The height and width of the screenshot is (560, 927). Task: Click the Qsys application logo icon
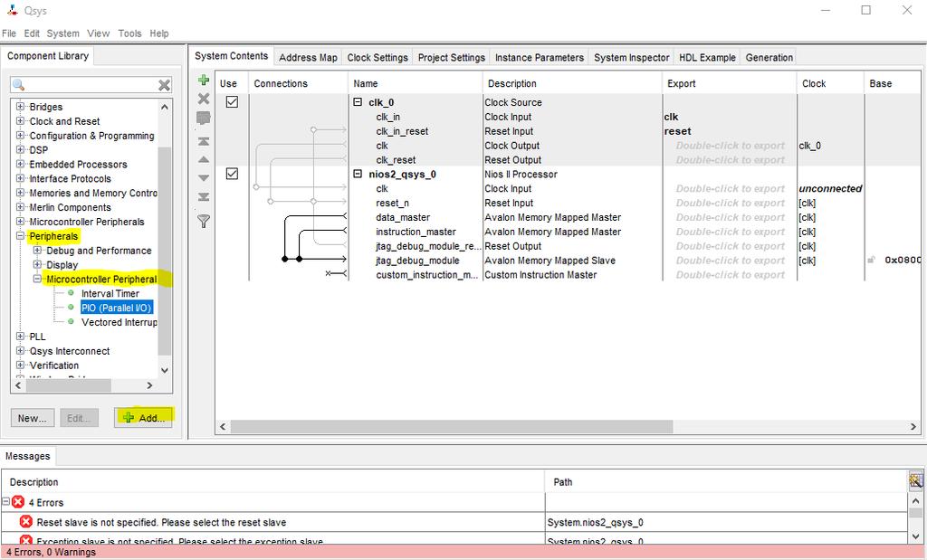tap(12, 10)
